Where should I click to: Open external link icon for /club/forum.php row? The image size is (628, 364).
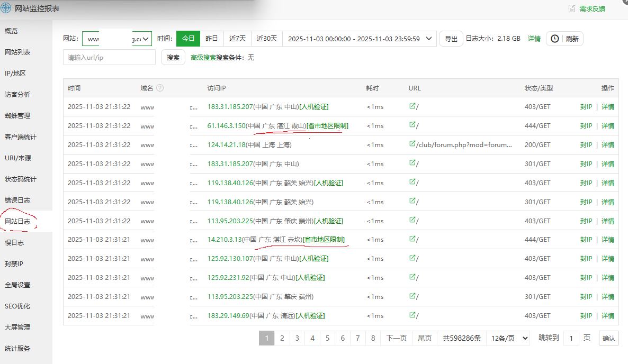412,144
